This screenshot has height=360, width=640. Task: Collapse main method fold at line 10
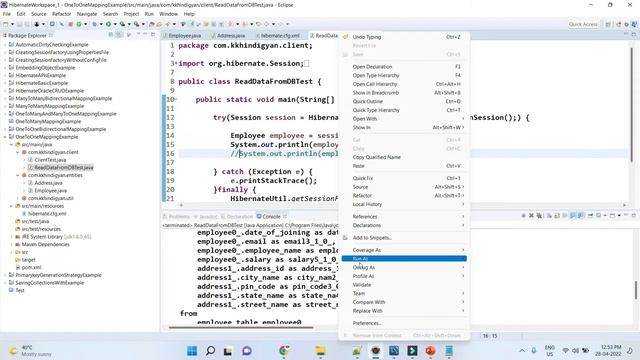176,99
